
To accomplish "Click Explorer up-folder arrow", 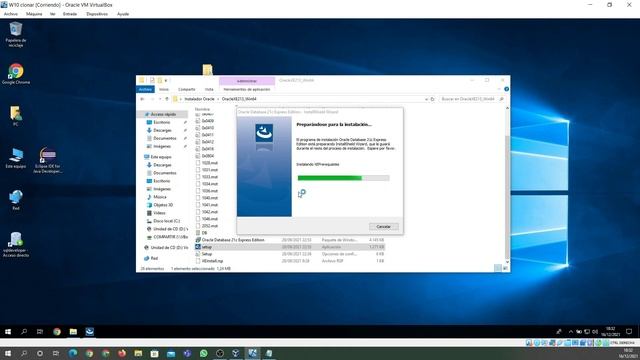I will pyautogui.click(x=167, y=99).
